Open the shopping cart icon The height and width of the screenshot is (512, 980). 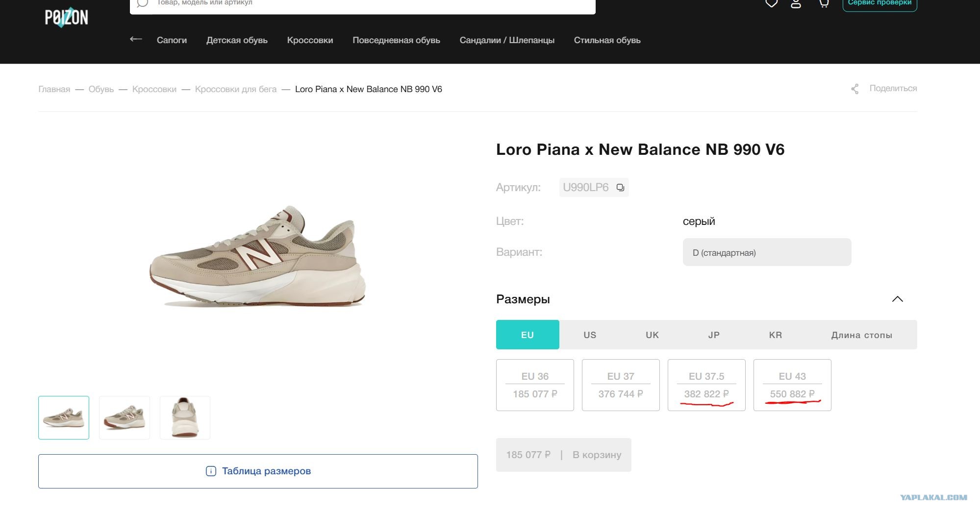coord(824,3)
